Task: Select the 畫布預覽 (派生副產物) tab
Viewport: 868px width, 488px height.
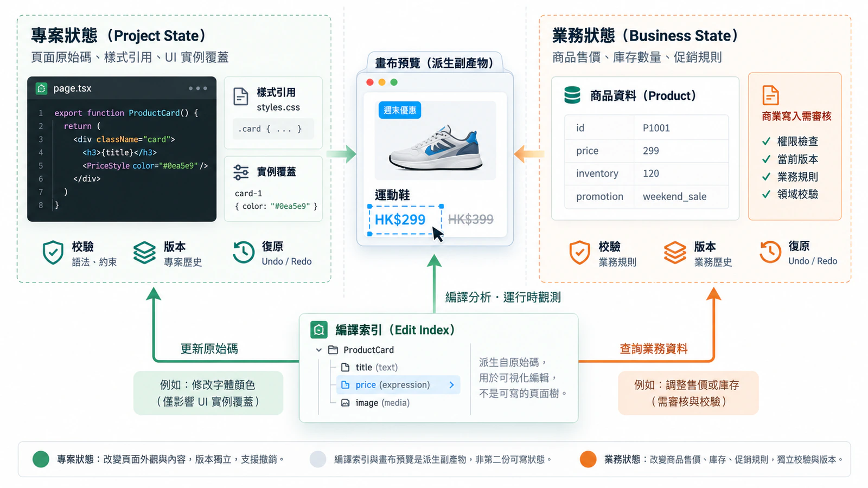Action: pos(435,63)
